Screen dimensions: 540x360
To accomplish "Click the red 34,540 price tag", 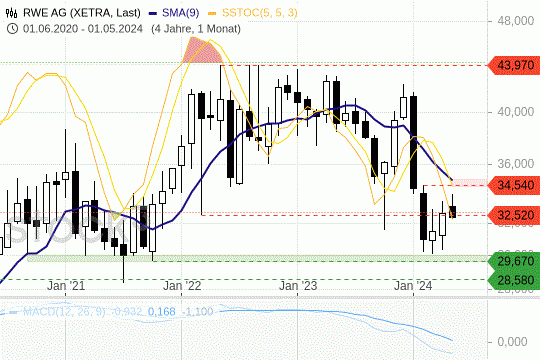I will [x=514, y=185].
